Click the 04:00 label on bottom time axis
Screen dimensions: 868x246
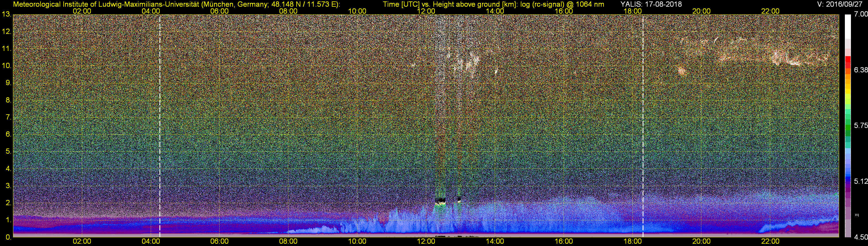click(151, 241)
